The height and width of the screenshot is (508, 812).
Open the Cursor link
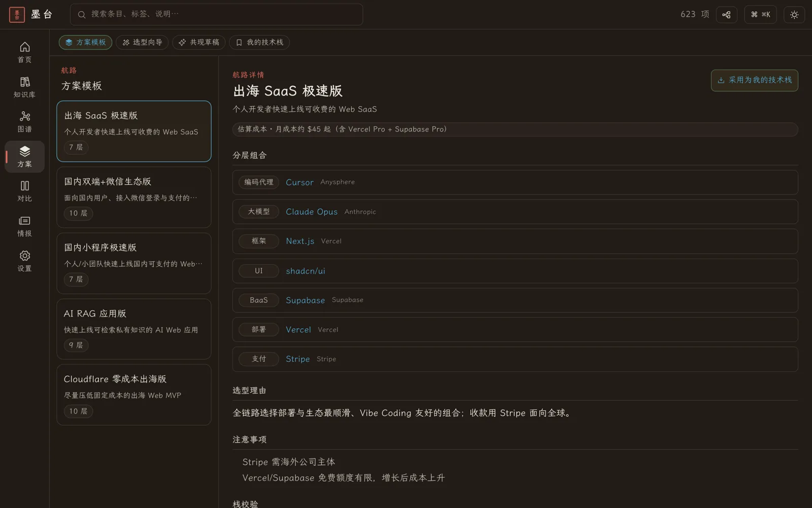click(299, 182)
